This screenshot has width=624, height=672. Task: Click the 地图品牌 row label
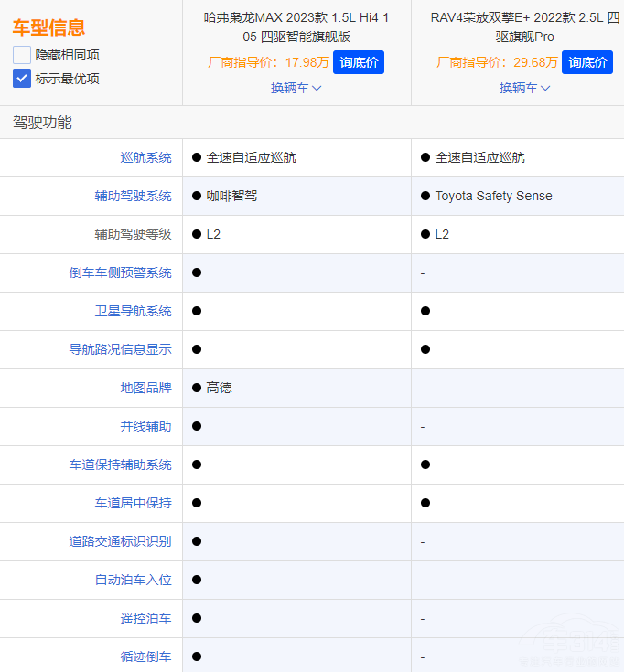pyautogui.click(x=145, y=388)
